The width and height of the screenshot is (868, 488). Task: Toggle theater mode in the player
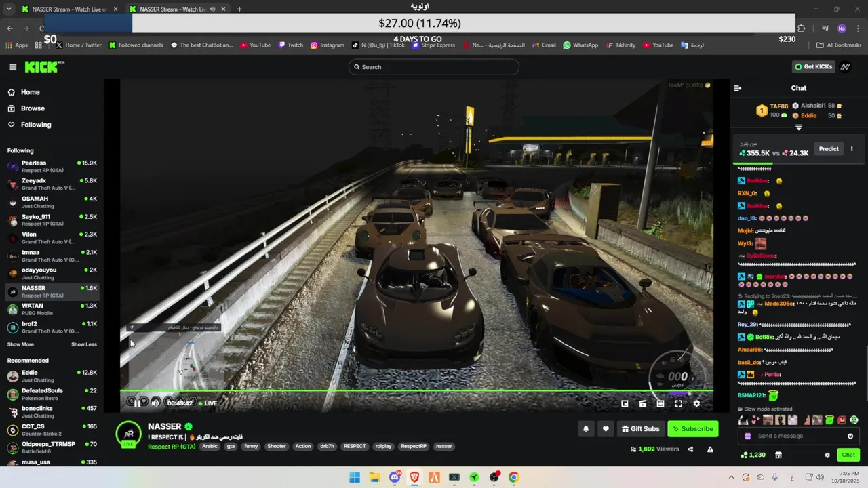pyautogui.click(x=660, y=403)
